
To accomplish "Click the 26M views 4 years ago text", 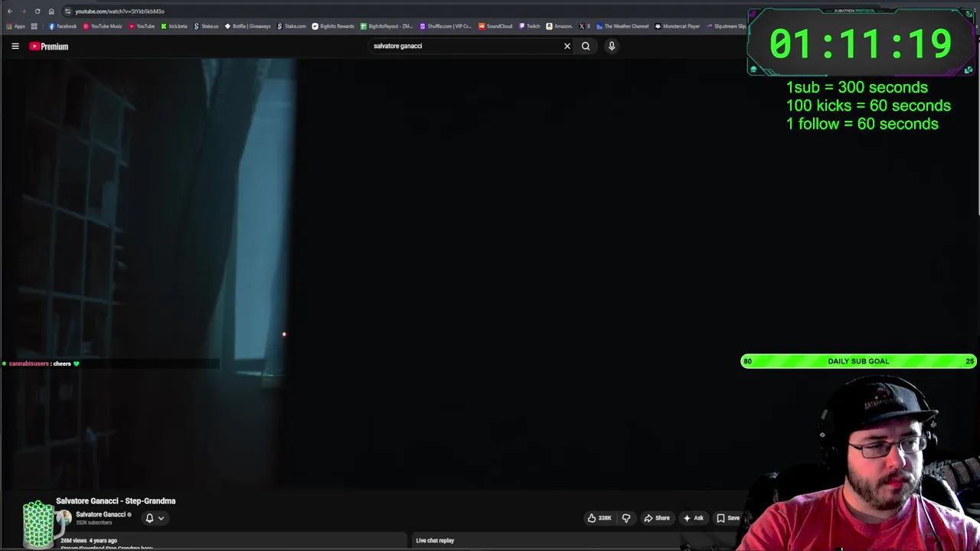I will pyautogui.click(x=89, y=540).
